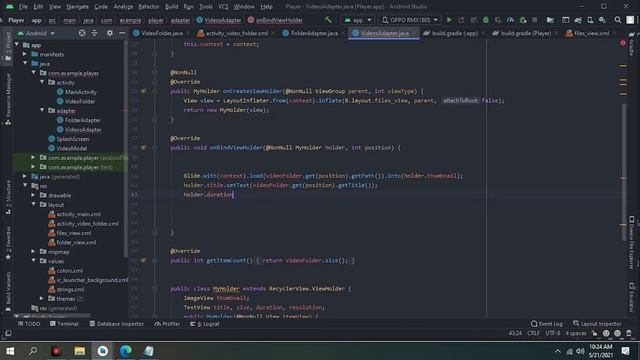Open Layout Inspector from bottom bar

597,324
